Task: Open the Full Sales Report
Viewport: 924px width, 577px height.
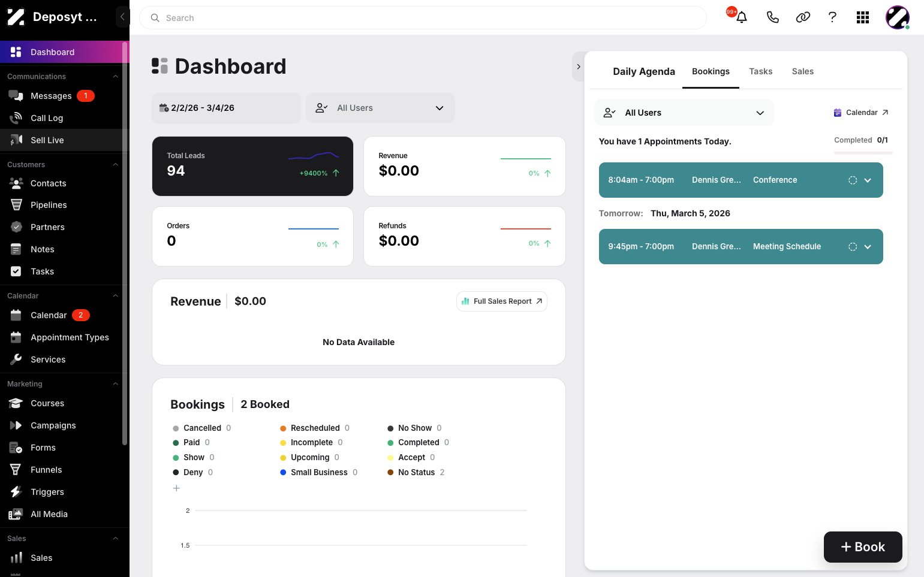Action: (x=502, y=301)
